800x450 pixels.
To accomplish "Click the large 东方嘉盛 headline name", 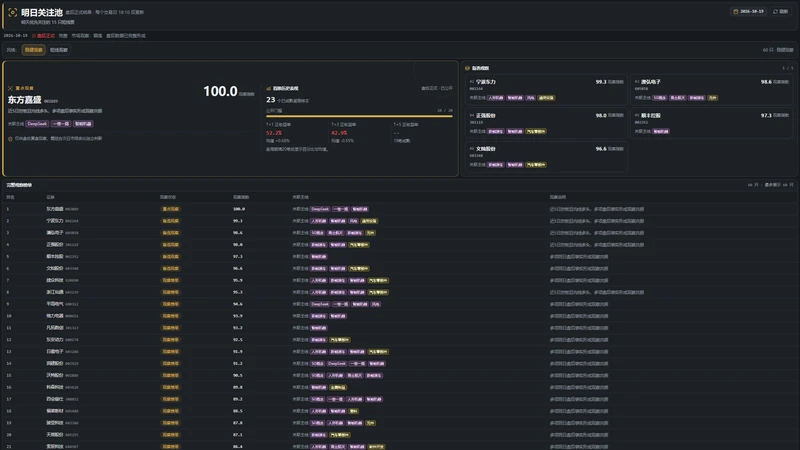I will coord(24,100).
